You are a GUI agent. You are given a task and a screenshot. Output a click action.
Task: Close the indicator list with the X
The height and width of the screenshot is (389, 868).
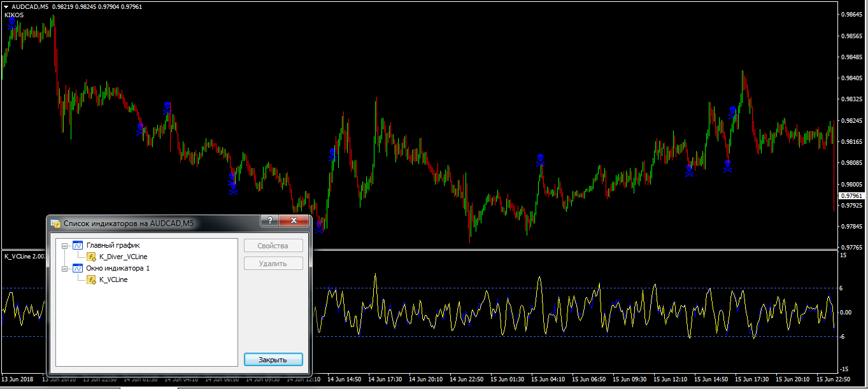294,220
